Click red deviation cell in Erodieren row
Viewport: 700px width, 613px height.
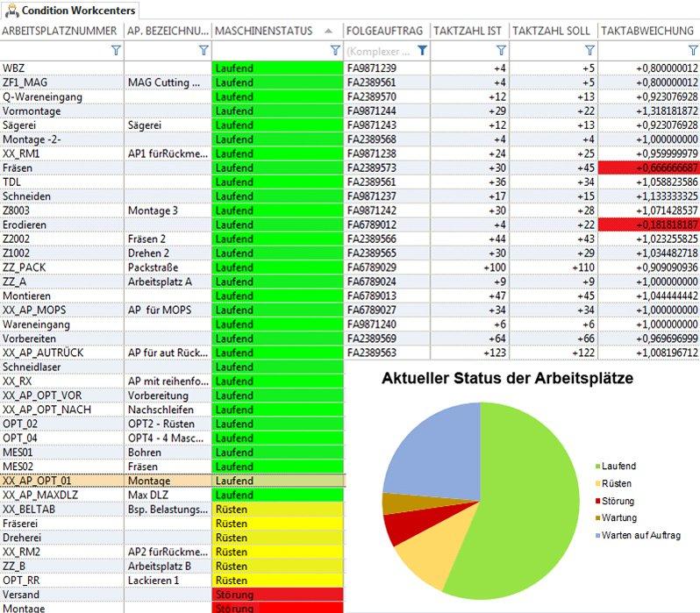[648, 225]
